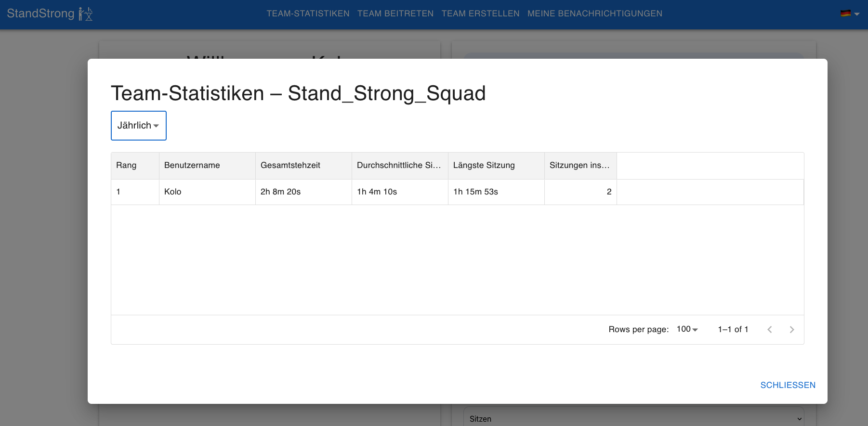
Task: Open the rows per page 100 dropdown
Action: (x=687, y=329)
